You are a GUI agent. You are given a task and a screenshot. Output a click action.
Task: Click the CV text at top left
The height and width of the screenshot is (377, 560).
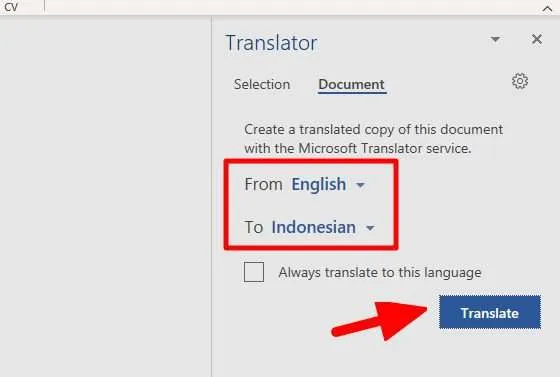pyautogui.click(x=11, y=7)
